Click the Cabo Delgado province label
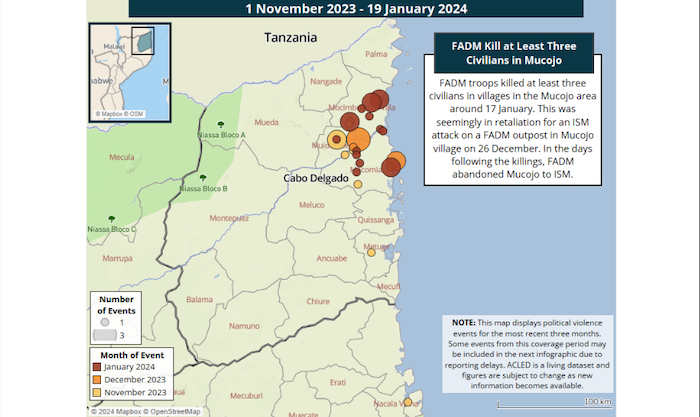Image resolution: width=700 pixels, height=417 pixels. 317,178
